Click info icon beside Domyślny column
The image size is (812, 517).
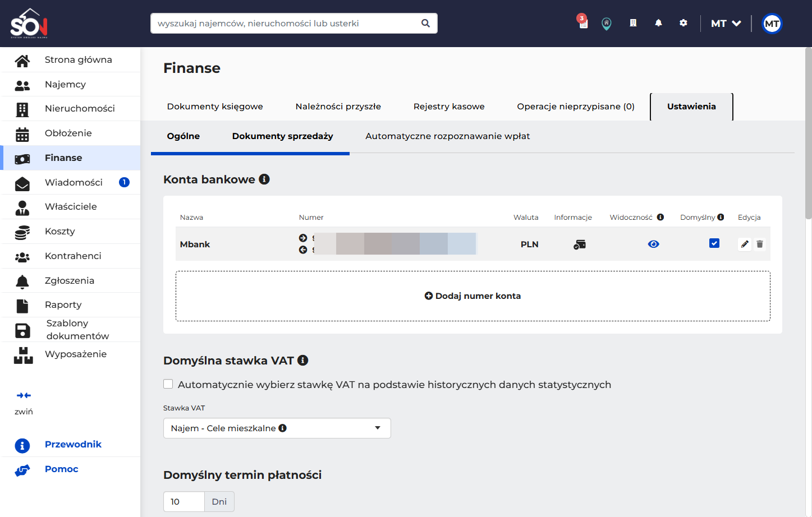(x=721, y=217)
